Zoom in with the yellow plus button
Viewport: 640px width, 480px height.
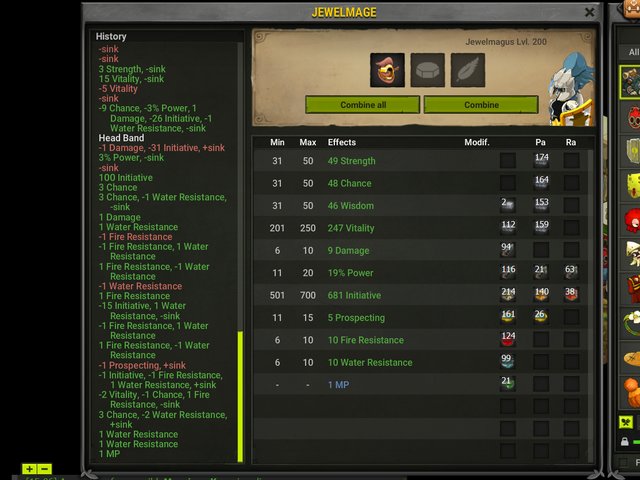(x=29, y=469)
